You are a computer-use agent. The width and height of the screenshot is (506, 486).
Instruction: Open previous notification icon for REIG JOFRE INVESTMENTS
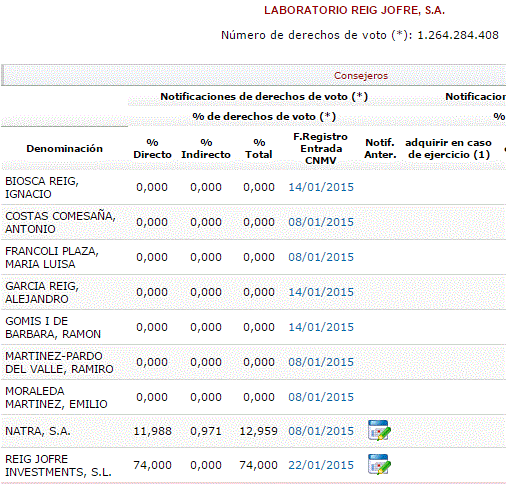(x=379, y=464)
